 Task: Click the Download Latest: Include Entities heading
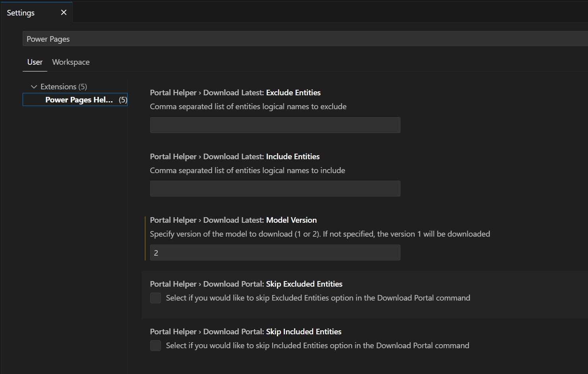coord(235,156)
